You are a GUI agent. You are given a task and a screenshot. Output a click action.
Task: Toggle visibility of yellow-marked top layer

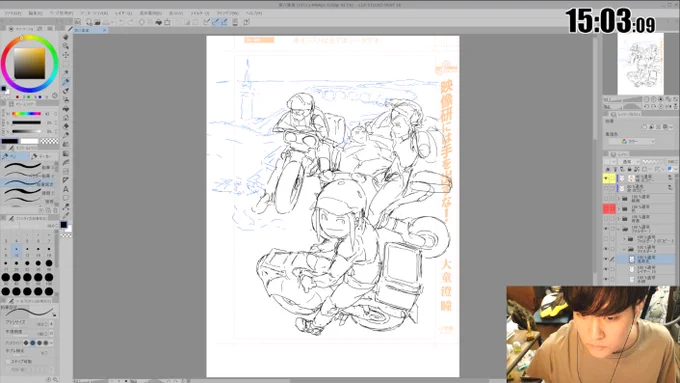point(606,178)
